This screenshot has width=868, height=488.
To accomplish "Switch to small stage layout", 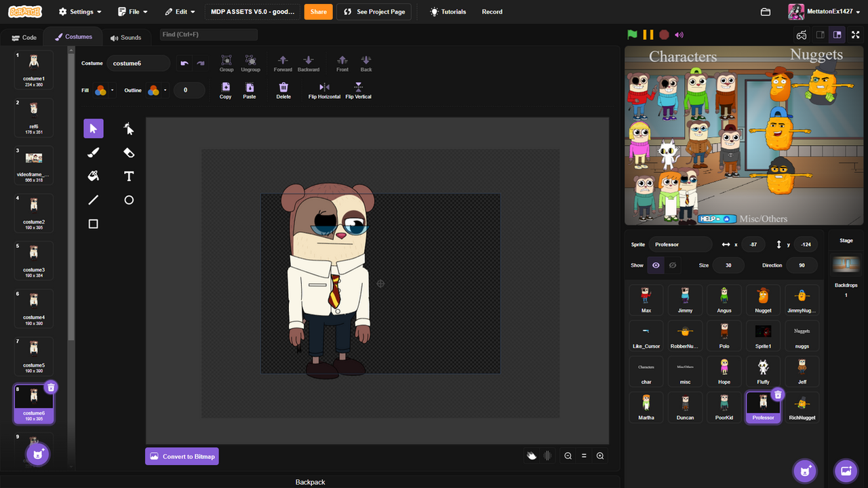I will tap(821, 35).
